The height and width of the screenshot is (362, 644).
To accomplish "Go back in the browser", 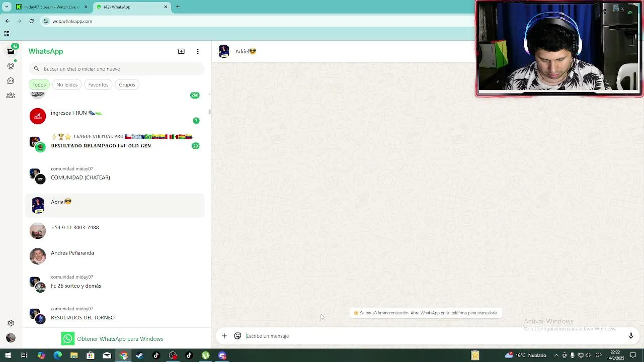I will [7, 21].
